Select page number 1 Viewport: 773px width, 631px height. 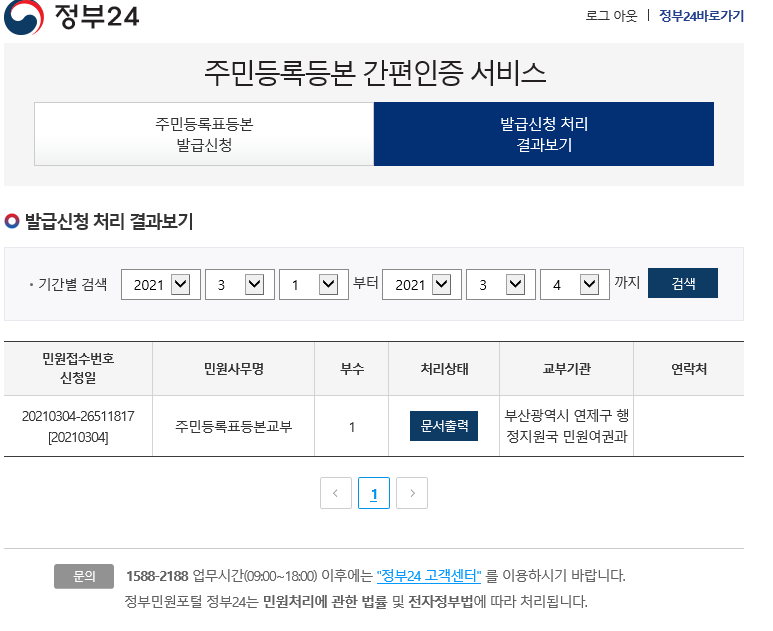[x=374, y=493]
